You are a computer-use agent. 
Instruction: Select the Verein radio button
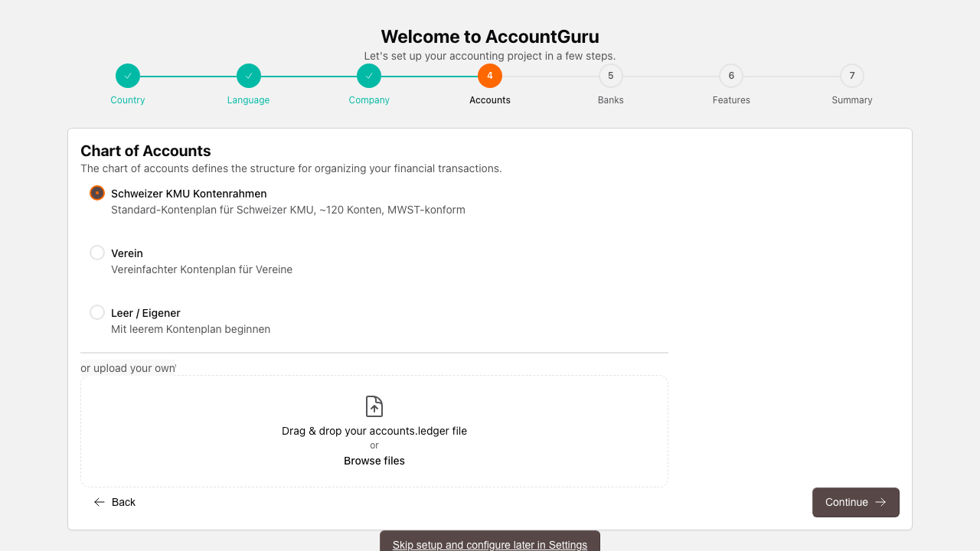pos(97,253)
